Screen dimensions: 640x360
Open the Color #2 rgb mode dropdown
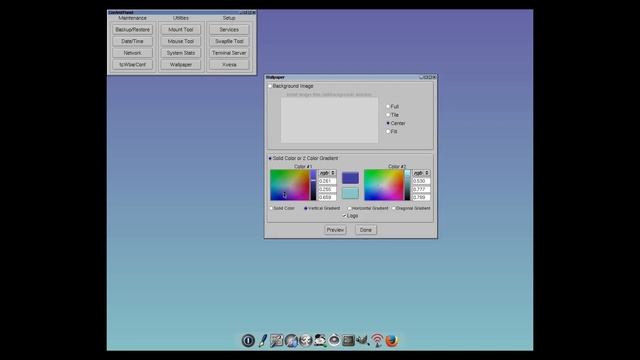pyautogui.click(x=421, y=173)
